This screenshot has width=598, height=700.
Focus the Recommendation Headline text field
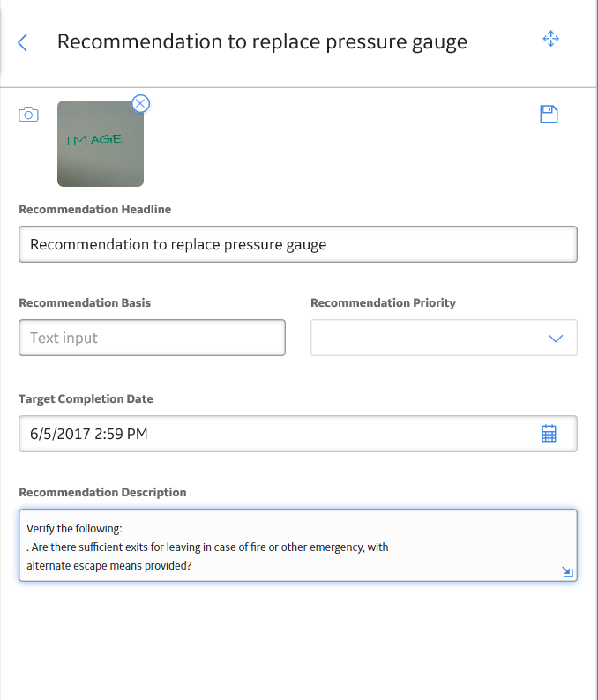pos(298,244)
